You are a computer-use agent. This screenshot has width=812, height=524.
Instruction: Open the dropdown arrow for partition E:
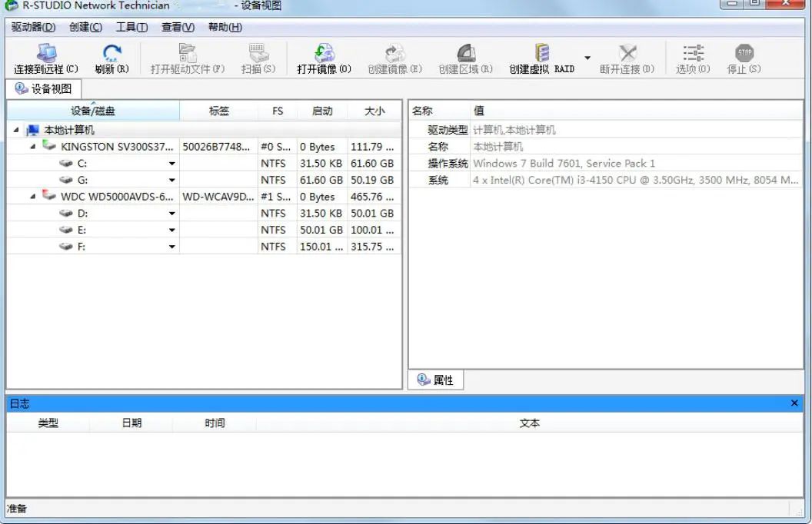click(x=172, y=230)
